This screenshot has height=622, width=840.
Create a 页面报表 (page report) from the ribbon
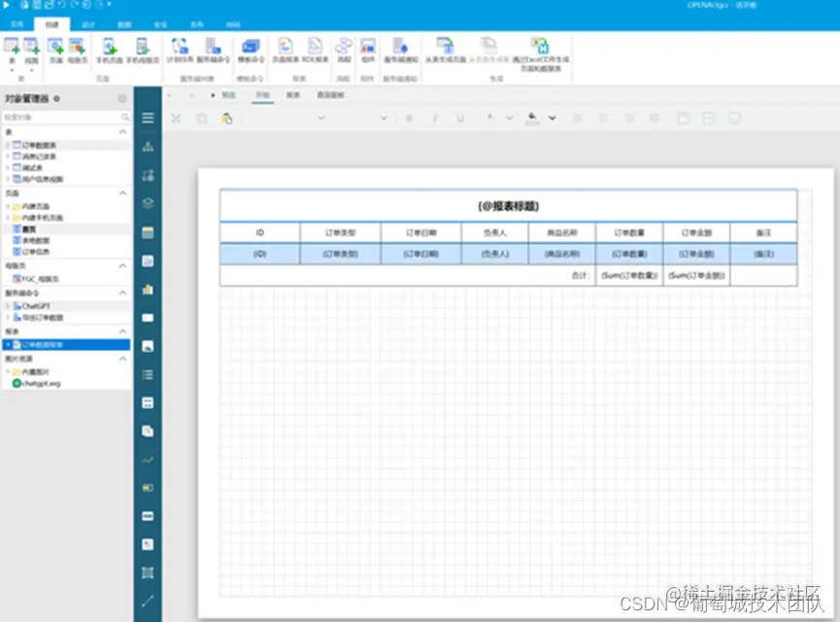pyautogui.click(x=286, y=51)
